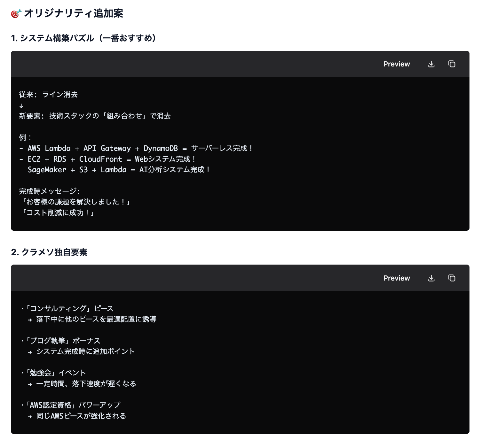Viewport: 481px width, 448px height.
Task: Click Preview on the クラメソ独自要素 block
Action: pyautogui.click(x=397, y=278)
